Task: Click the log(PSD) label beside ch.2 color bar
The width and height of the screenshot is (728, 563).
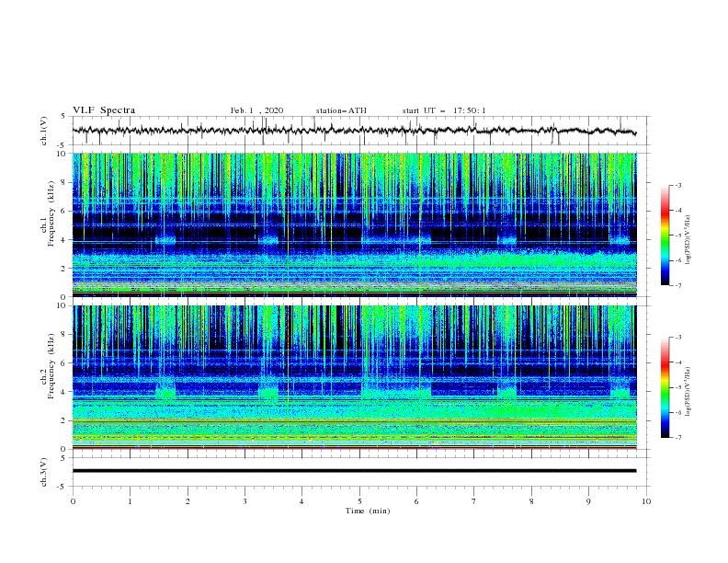Action: tap(688, 392)
